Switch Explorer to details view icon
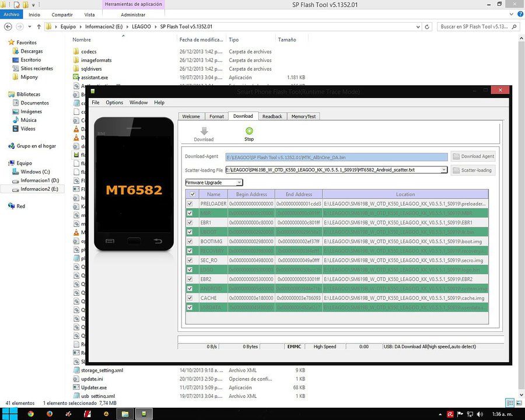525x420 pixels. tap(510, 402)
